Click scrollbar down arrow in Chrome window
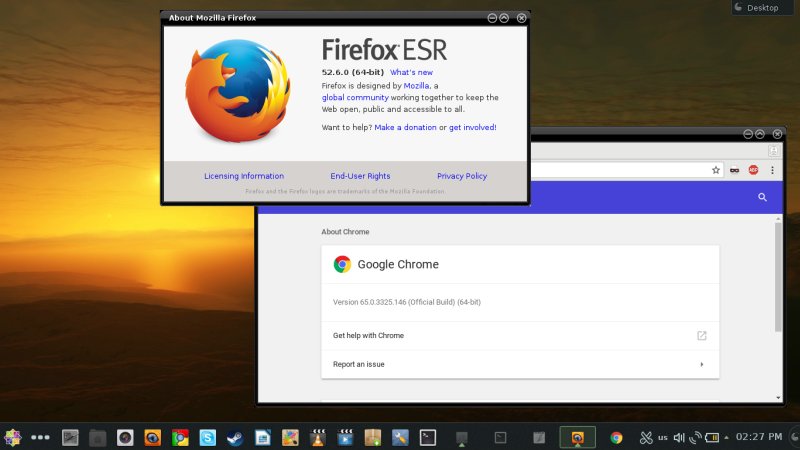This screenshot has width=800, height=450. (x=778, y=398)
